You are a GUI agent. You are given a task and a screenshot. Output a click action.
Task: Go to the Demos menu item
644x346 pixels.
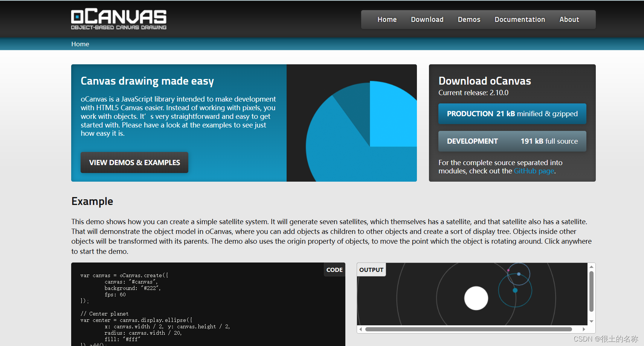point(469,20)
